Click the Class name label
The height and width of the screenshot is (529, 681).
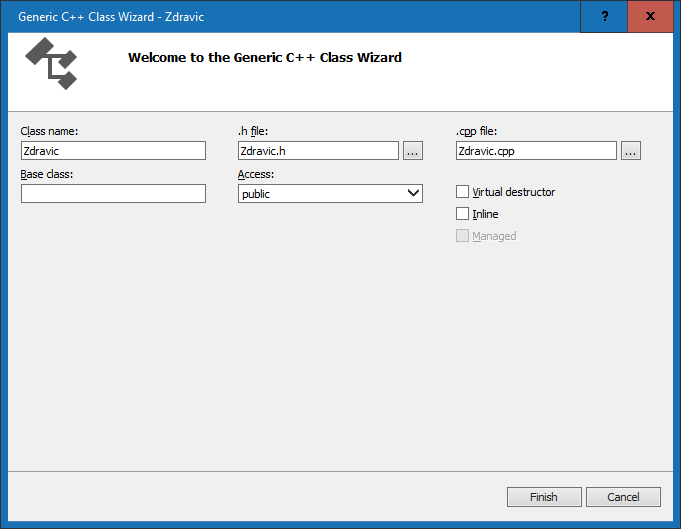point(49,131)
